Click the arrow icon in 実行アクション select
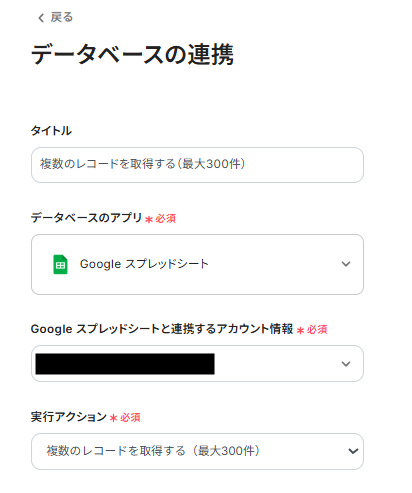The image size is (412, 493). (x=353, y=451)
